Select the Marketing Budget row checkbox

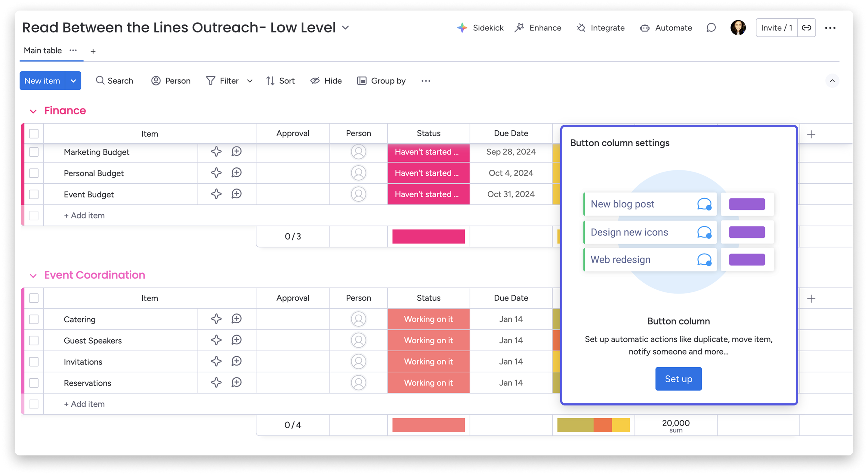34,152
